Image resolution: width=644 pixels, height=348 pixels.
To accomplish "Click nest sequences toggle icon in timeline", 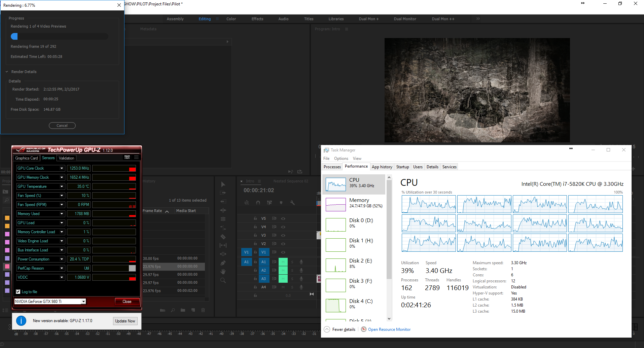I will (x=247, y=203).
